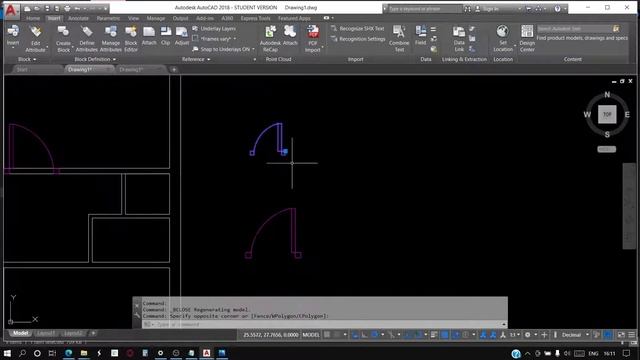Open AutoCAD from the Windows taskbar
The height and width of the screenshot is (360, 640).
click(207, 353)
